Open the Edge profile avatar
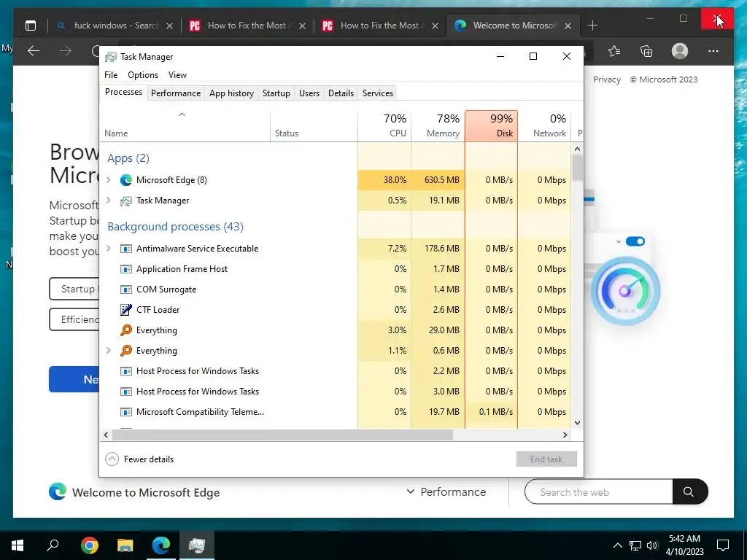Viewport: 747px width, 560px height. point(680,51)
